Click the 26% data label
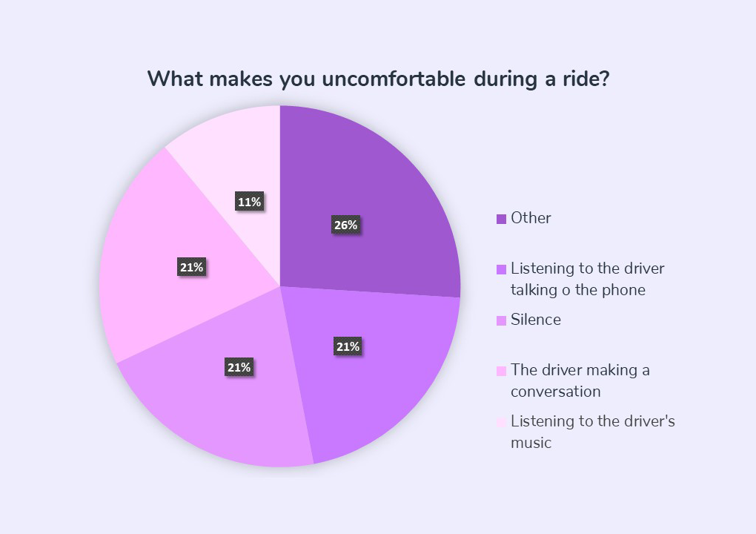 pyautogui.click(x=345, y=225)
